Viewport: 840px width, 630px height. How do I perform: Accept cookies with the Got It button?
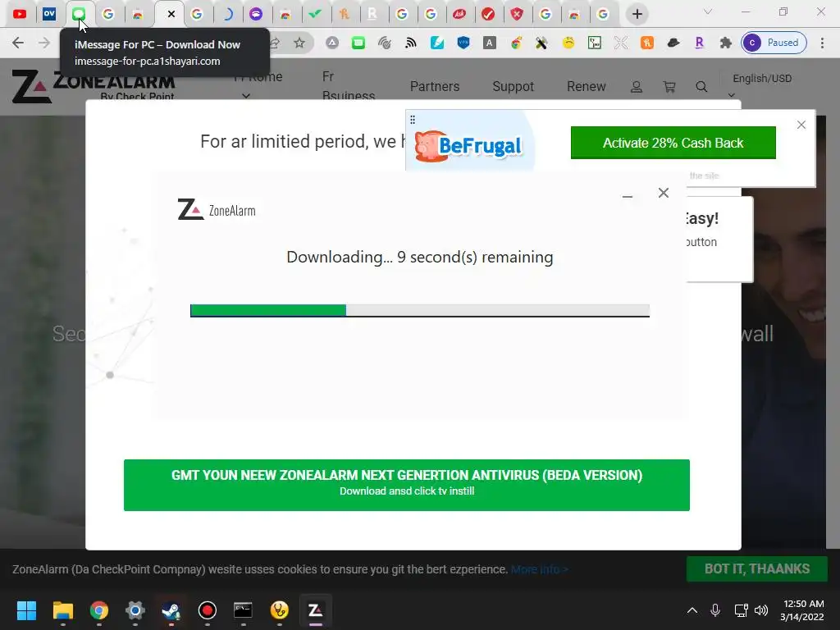757,569
